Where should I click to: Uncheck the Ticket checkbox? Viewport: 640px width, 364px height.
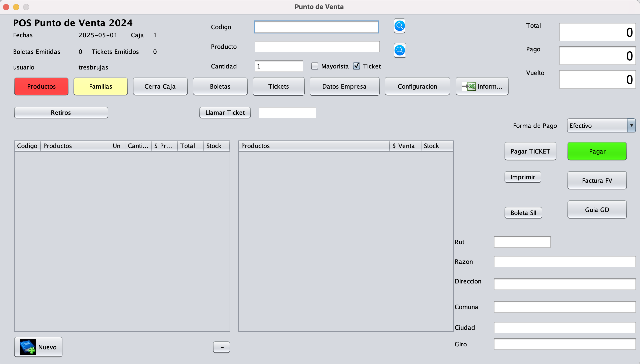pyautogui.click(x=357, y=66)
